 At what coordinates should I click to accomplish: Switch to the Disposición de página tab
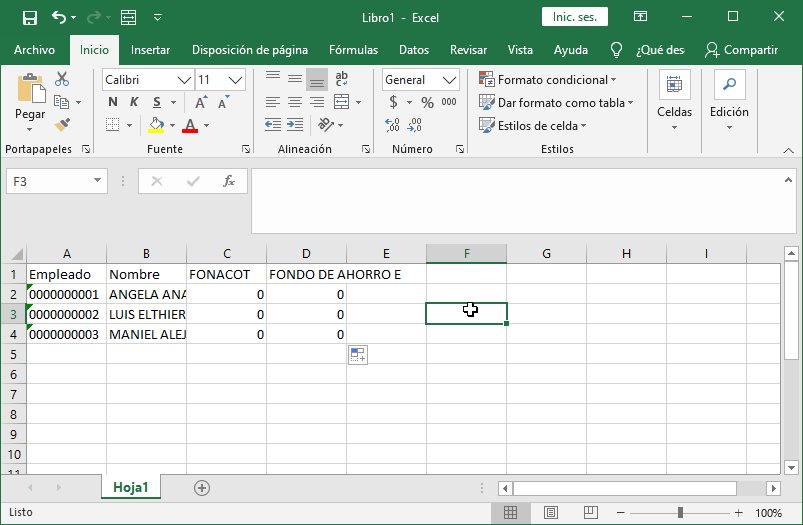click(x=250, y=50)
